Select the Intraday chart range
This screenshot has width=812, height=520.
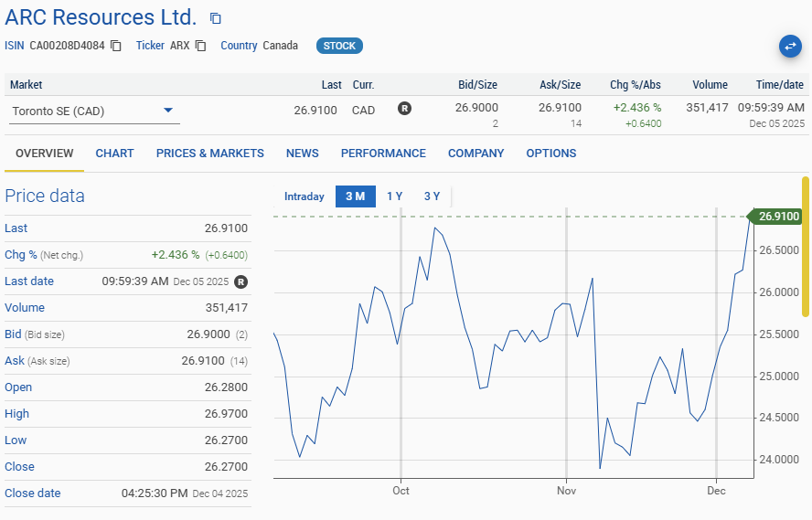(304, 196)
